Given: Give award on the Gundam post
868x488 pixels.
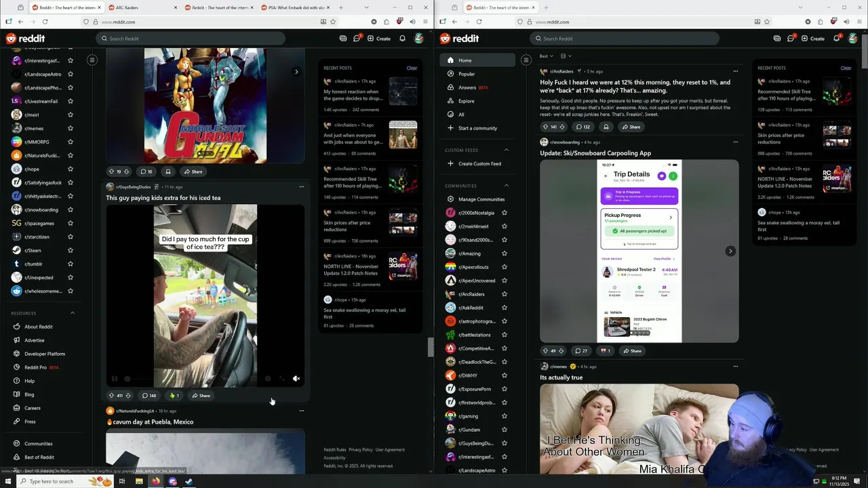Looking at the screenshot, I should coord(168,171).
